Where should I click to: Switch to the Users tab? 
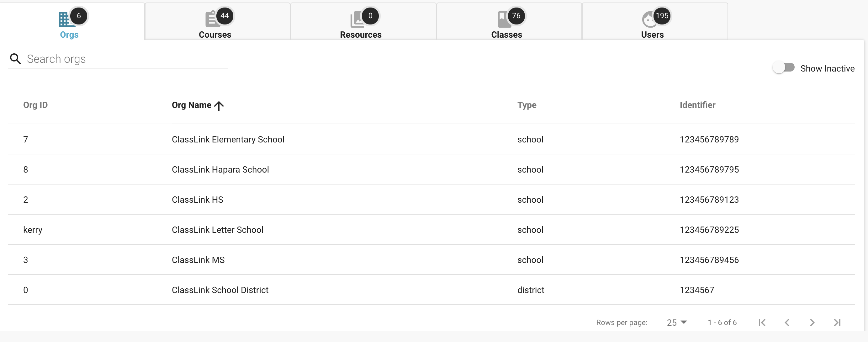coord(653,35)
